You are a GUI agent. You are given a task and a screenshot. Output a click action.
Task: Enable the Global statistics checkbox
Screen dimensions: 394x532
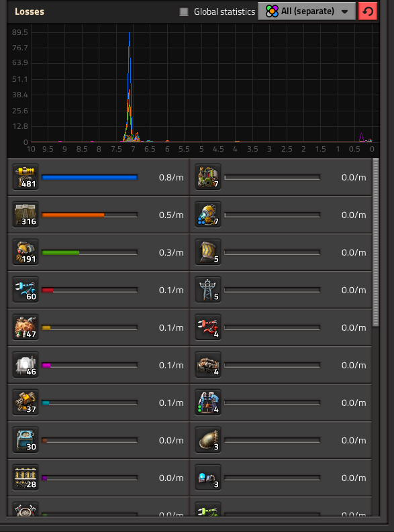coord(184,12)
